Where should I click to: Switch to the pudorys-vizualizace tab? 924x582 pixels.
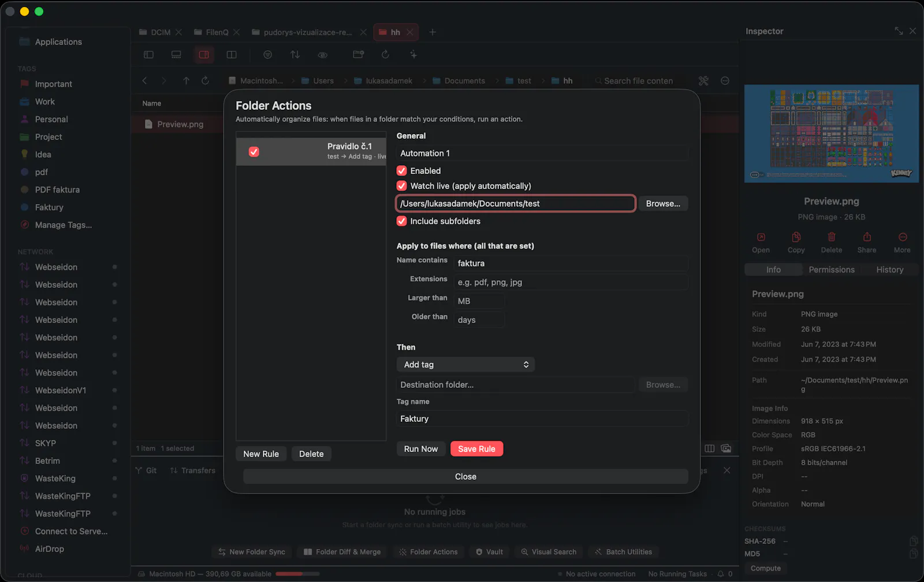click(308, 32)
